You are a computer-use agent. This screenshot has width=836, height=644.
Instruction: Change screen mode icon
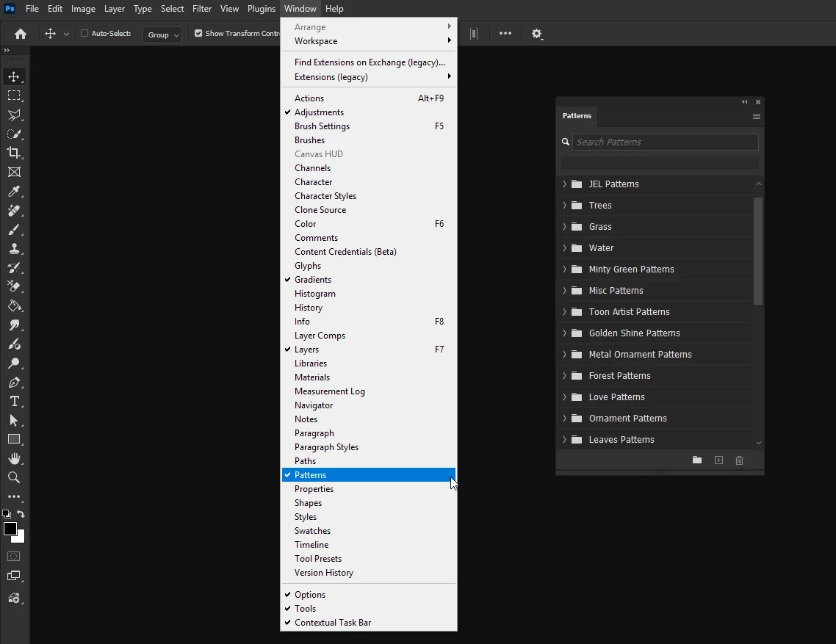click(x=14, y=576)
